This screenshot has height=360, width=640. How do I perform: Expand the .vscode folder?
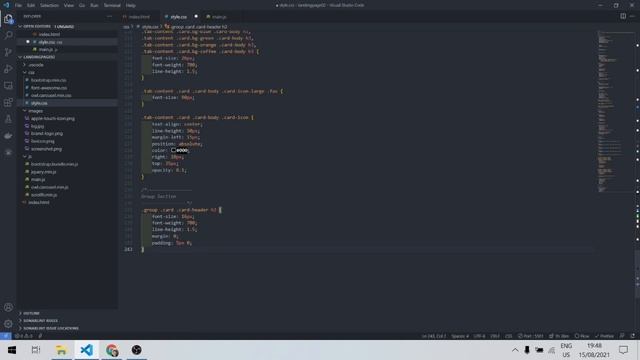pos(68,65)
